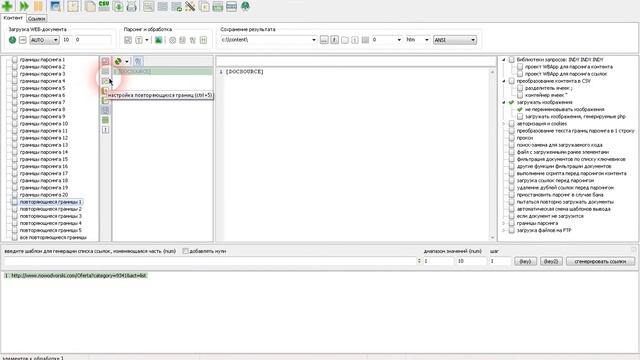Image resolution: width=640 pixels, height=360 pixels.
Task: Click the exclamation mark icon in vertical toolbar
Action: 105,130
